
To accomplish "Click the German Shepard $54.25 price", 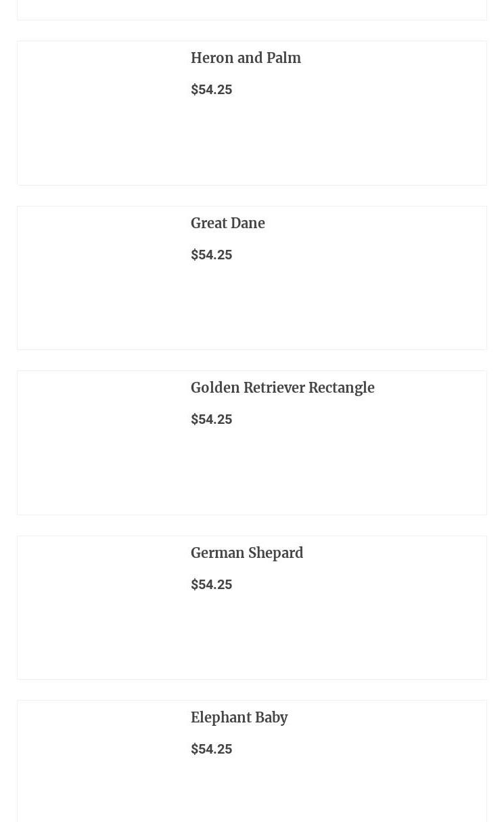I will pos(211,584).
